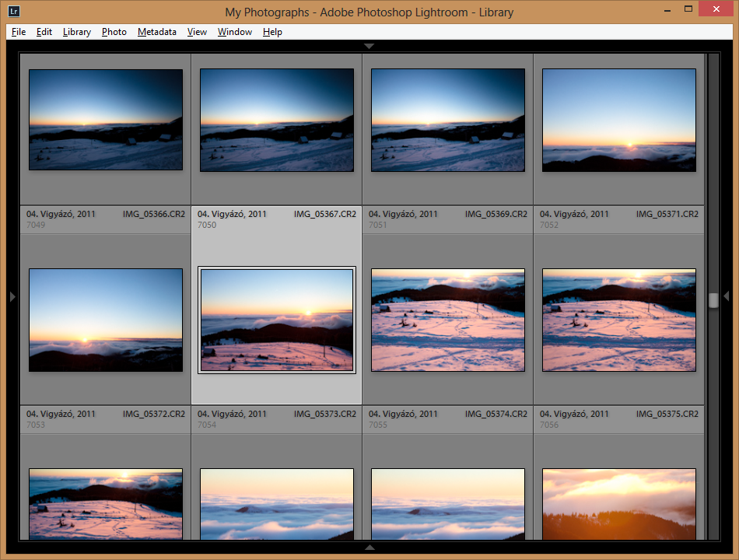The width and height of the screenshot is (739, 560).
Task: Select thumbnail IMG_05375.CR2
Action: tap(619, 320)
